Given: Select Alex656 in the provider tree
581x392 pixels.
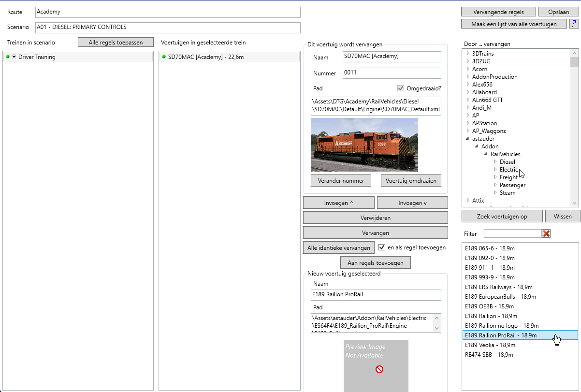Looking at the screenshot, I should 482,85.
